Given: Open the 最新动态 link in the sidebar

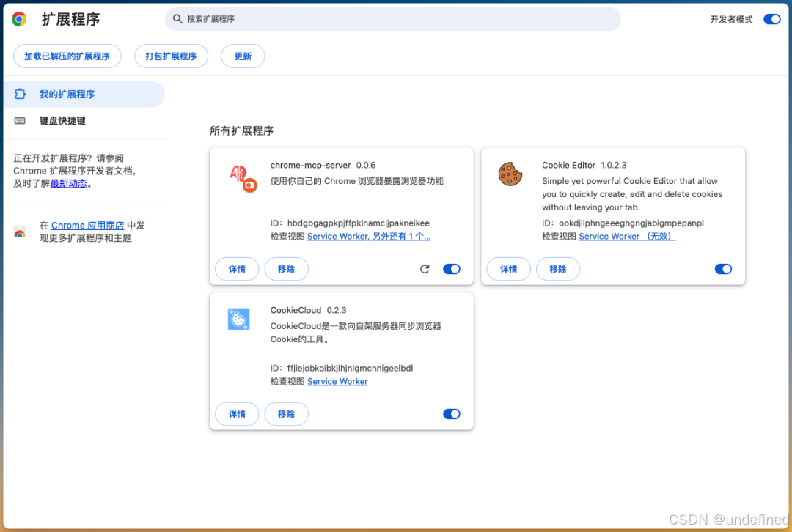Looking at the screenshot, I should [69, 183].
